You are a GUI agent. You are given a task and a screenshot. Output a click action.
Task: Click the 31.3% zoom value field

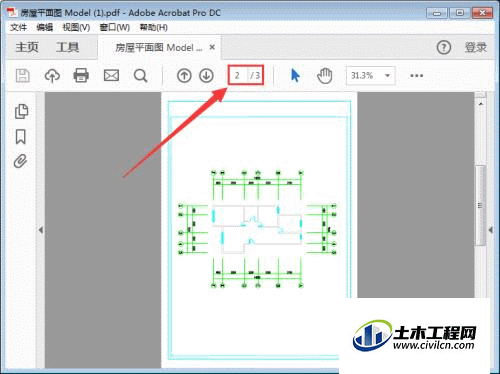[x=362, y=76]
